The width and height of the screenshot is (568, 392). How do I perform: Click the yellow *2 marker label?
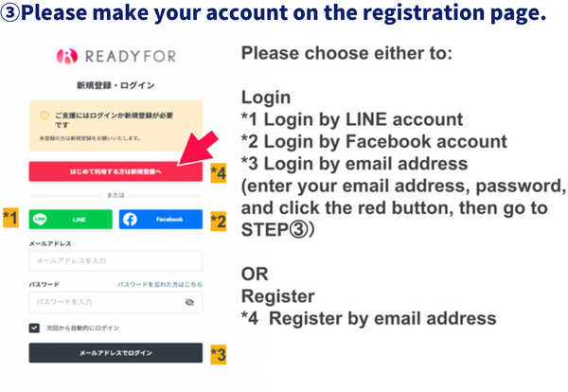(x=218, y=220)
